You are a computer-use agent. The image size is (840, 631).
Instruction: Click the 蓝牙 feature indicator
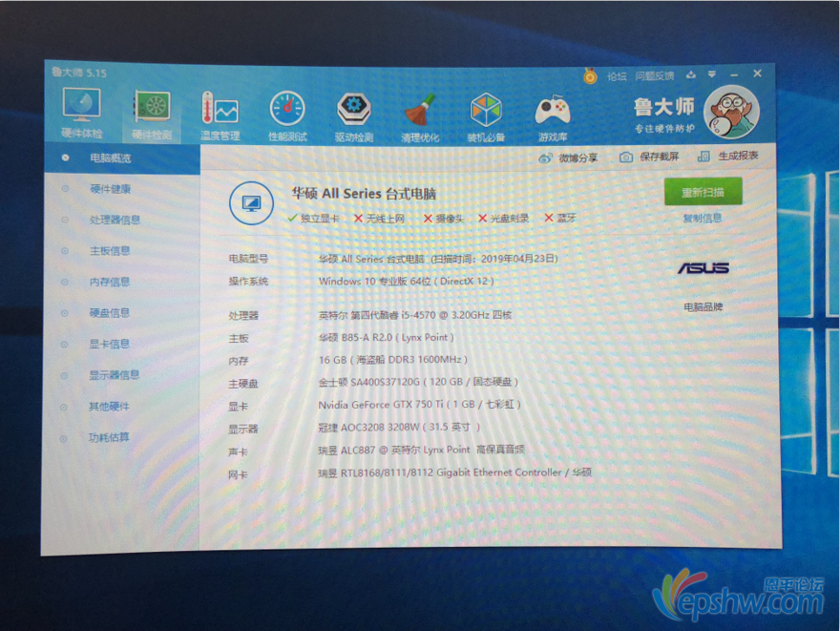click(560, 218)
